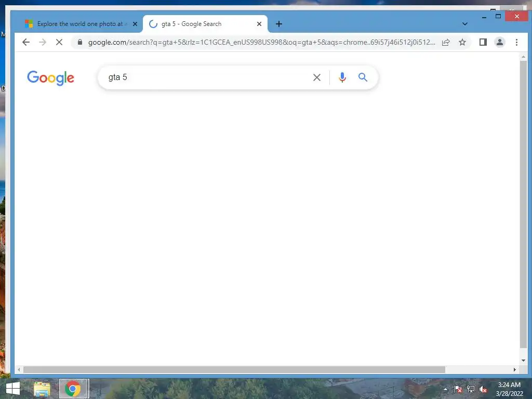The image size is (532, 399).
Task: Close the gta 5 Google Search tab
Action: click(x=259, y=24)
